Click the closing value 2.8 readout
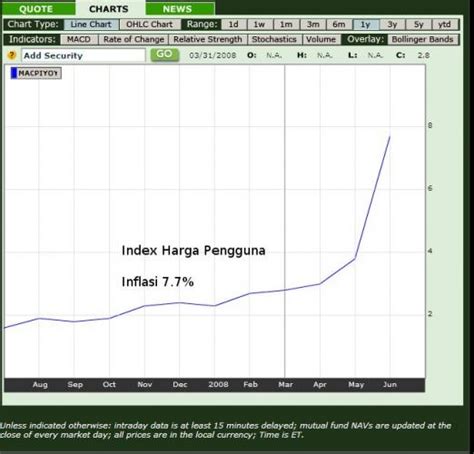Viewport: 474px width, 454px height. pos(424,55)
